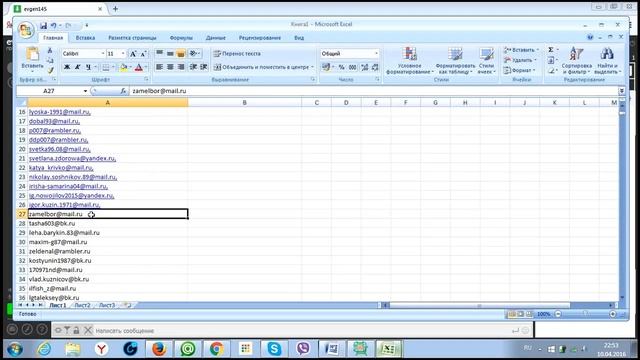Click the zoom slider in status bar
This screenshot has width=640, height=360.
pos(585,314)
